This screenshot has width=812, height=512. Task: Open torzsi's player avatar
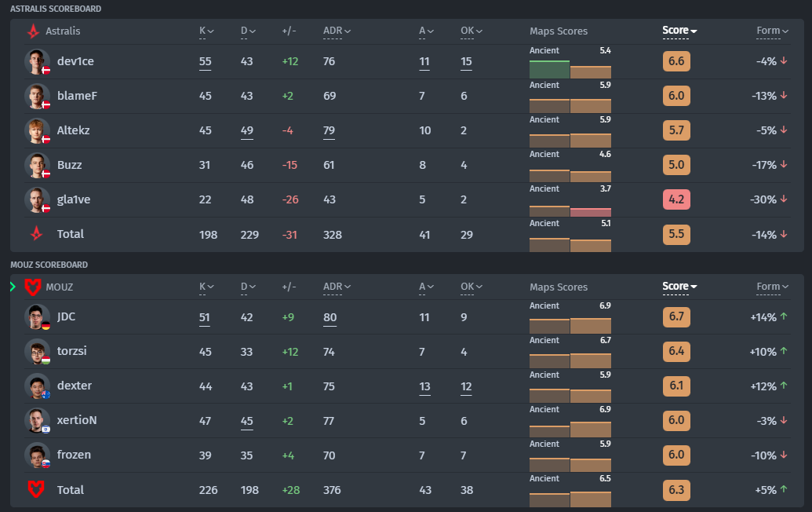38,352
